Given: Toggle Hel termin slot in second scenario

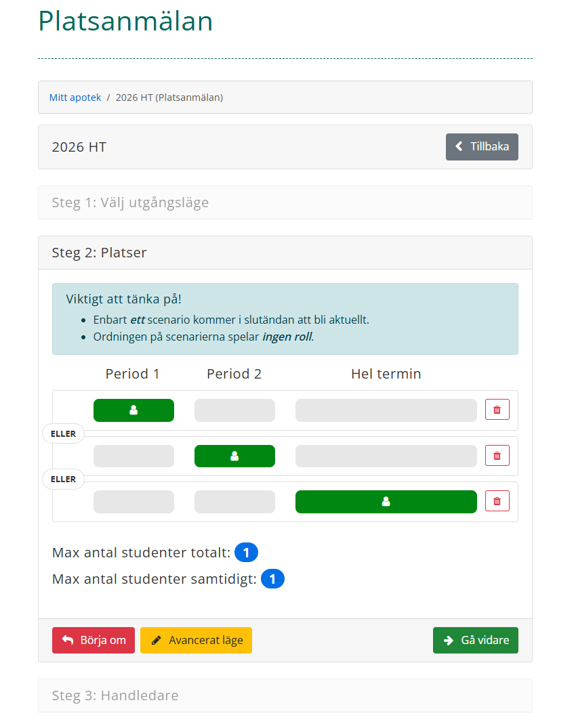Looking at the screenshot, I should (386, 456).
